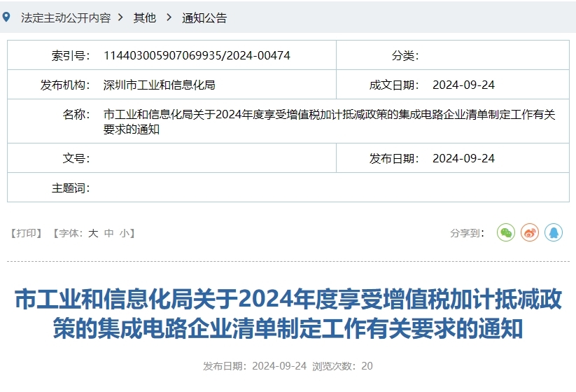The image size is (576, 392).
Task: Click chevron after 其他 breadcrumb
Action: click(x=169, y=17)
